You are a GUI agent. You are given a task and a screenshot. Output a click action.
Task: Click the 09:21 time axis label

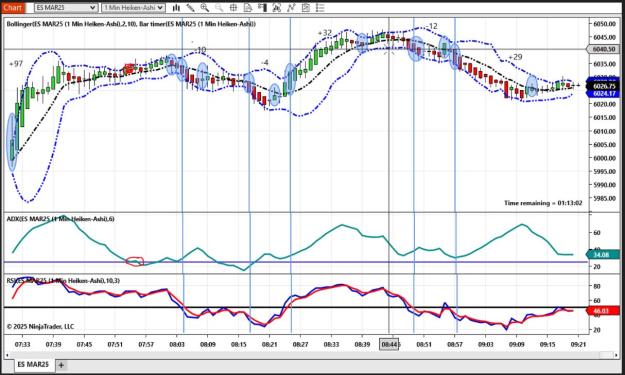pos(578,344)
